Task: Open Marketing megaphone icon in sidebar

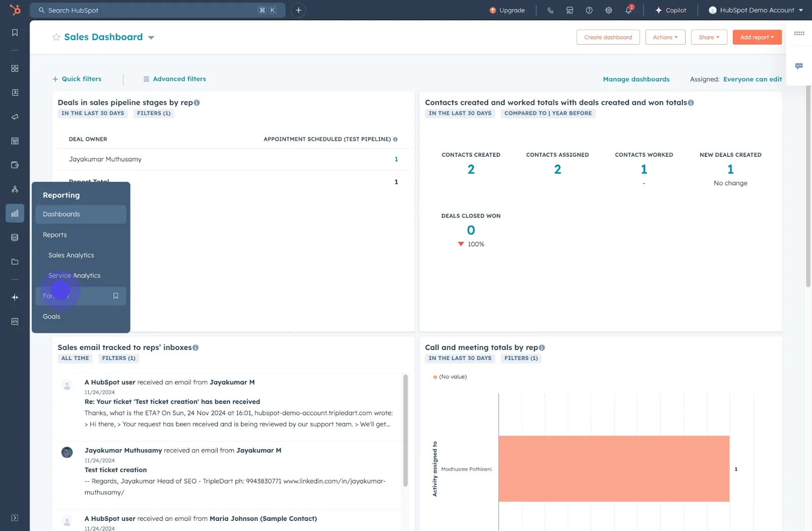Action: click(x=15, y=117)
